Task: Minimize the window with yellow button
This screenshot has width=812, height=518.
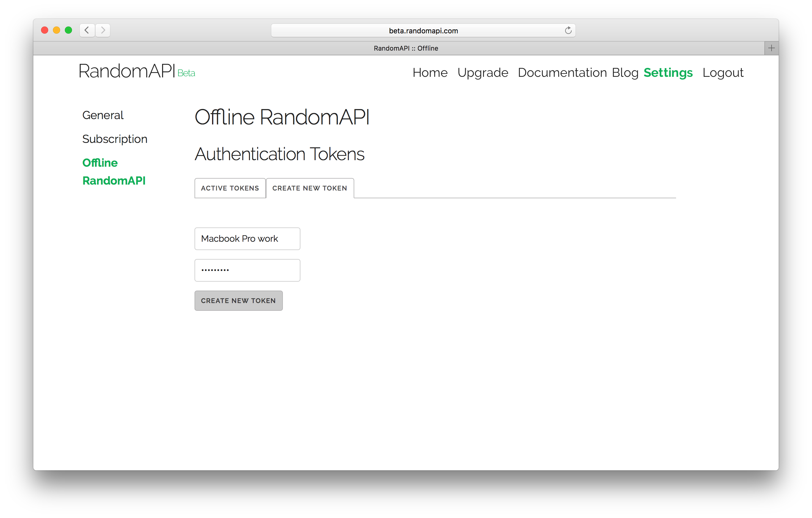Action: [x=57, y=30]
